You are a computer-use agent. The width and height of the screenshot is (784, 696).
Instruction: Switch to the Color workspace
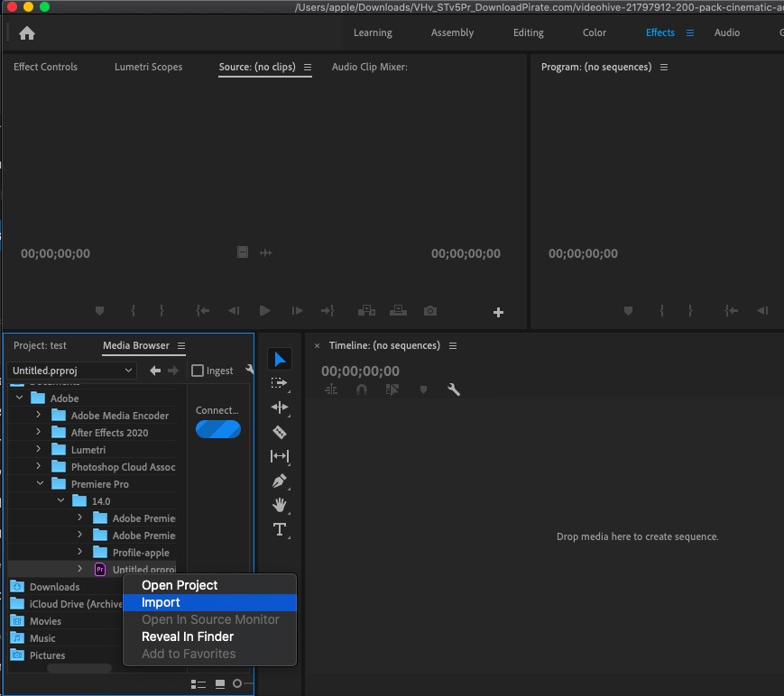tap(595, 33)
